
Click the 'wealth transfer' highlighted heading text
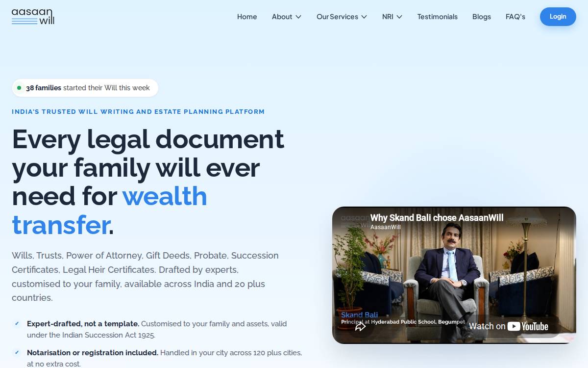(x=109, y=210)
